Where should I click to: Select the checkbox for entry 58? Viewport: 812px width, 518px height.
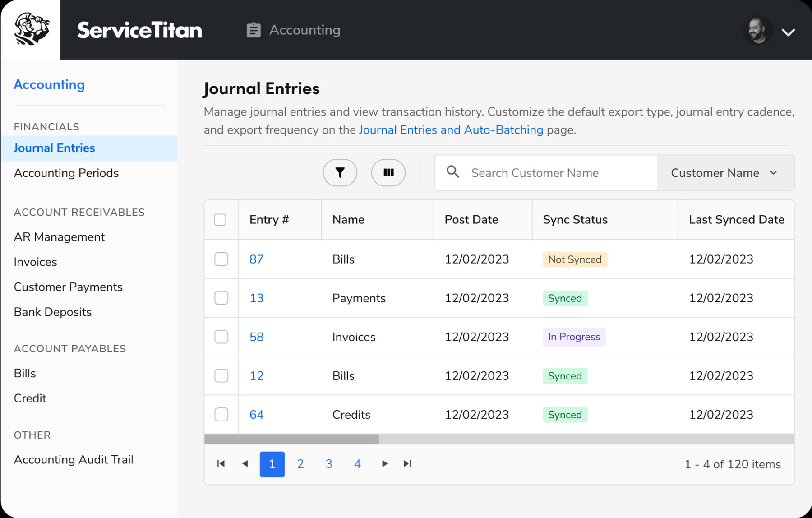pyautogui.click(x=221, y=337)
